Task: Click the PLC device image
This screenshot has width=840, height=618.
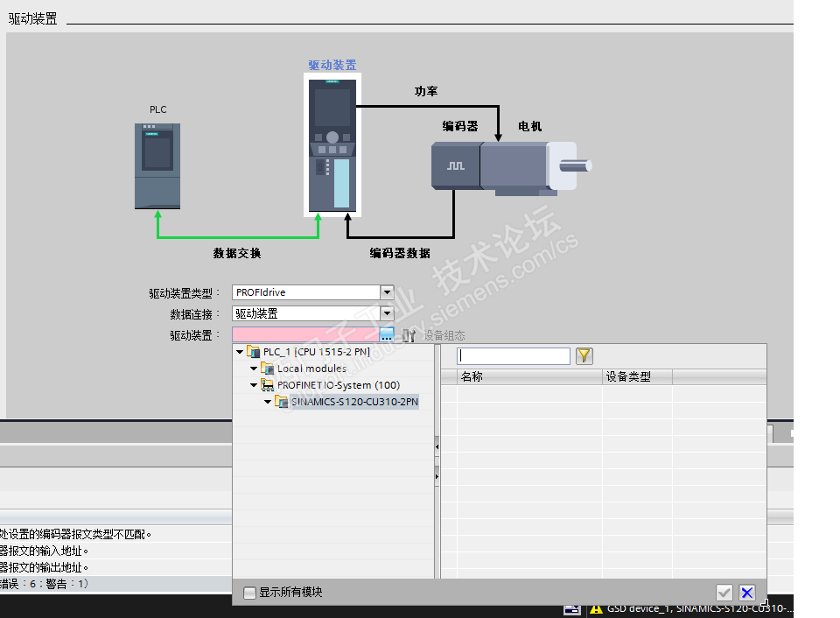Action: pos(157,166)
